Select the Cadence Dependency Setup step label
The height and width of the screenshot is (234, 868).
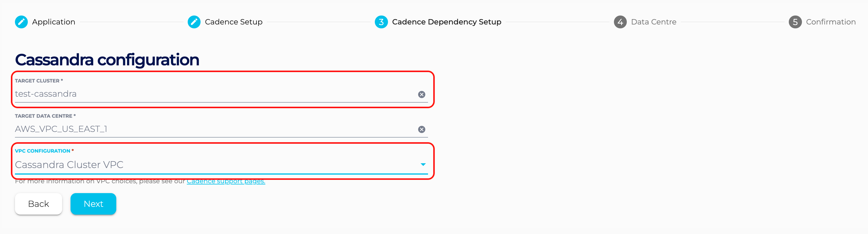click(x=447, y=22)
